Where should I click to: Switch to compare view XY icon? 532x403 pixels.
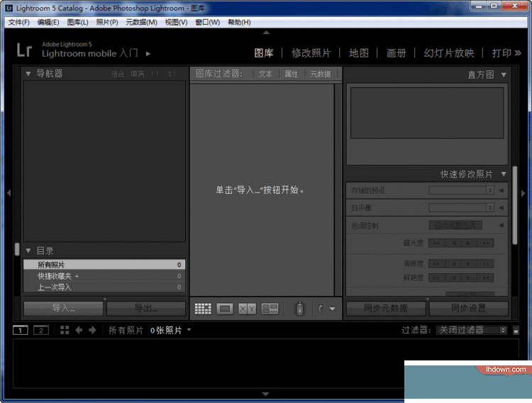click(x=247, y=309)
